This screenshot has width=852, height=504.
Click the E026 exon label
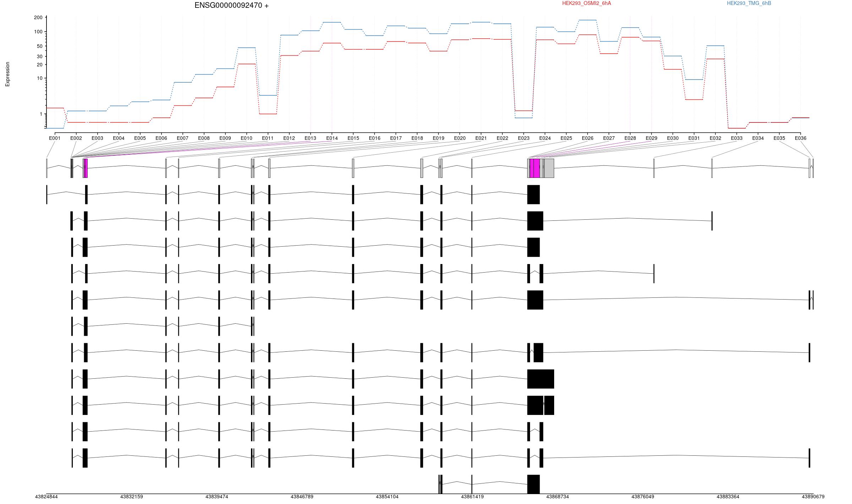click(588, 138)
